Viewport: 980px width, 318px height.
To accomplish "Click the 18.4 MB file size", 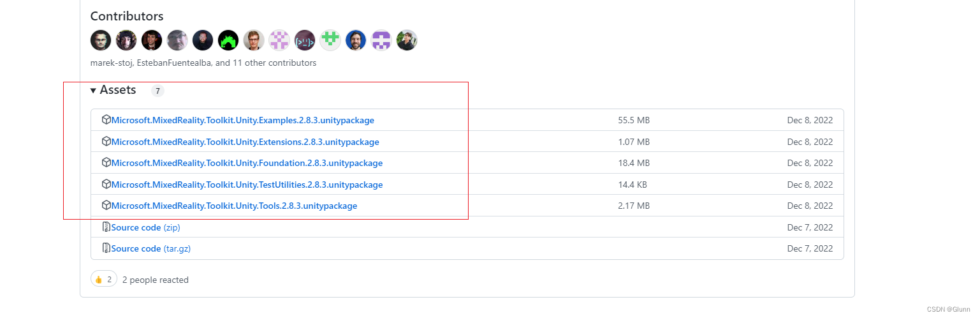I will [x=634, y=163].
